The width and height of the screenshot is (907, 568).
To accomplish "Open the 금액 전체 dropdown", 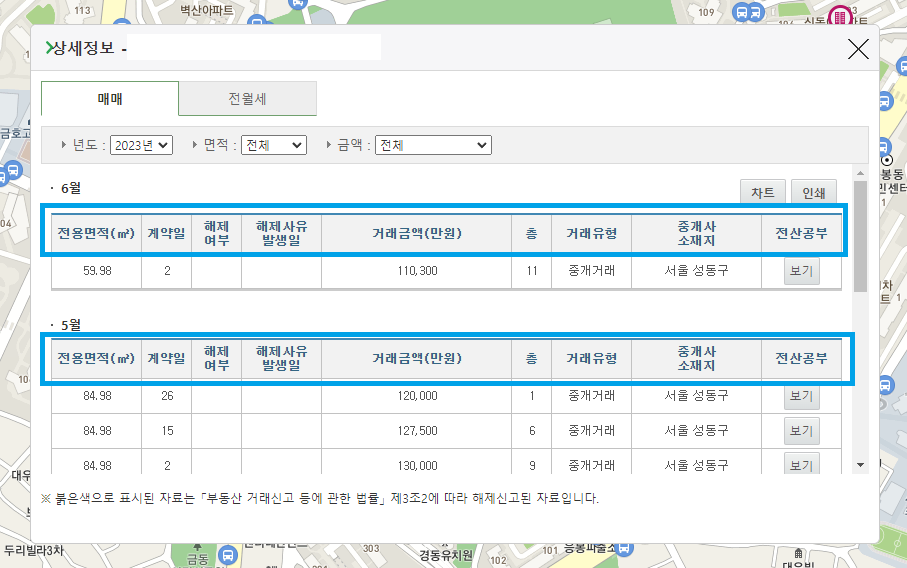I will click(433, 145).
